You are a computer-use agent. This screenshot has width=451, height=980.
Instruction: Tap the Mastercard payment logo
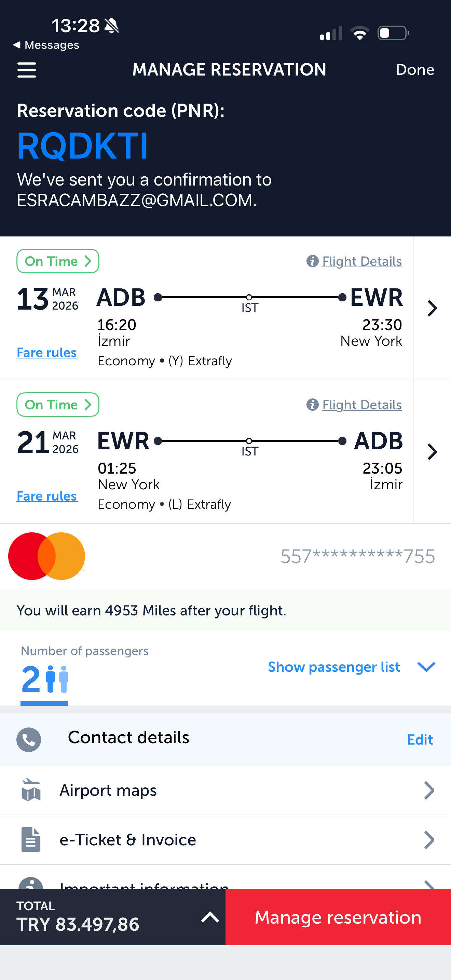pos(46,556)
